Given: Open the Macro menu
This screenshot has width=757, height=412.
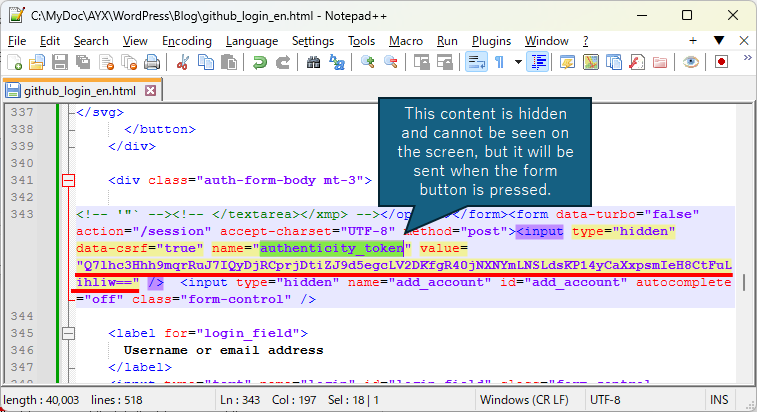Looking at the screenshot, I should click(406, 41).
